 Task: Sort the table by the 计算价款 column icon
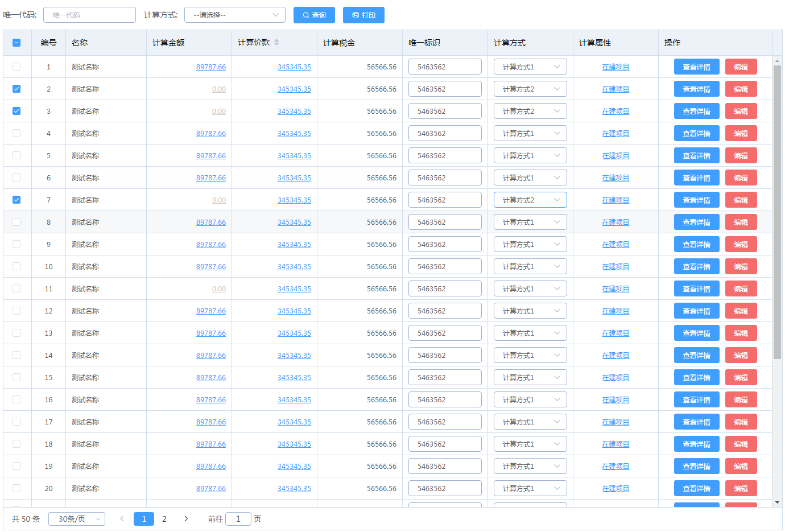pyautogui.click(x=276, y=42)
